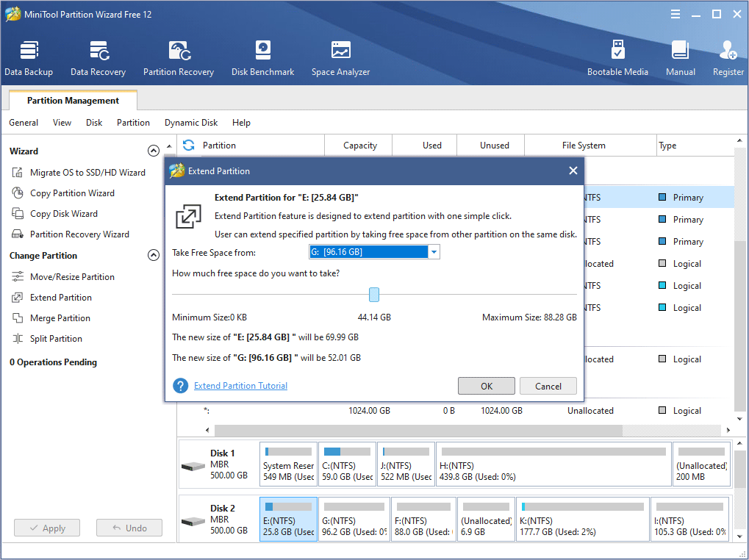
Task: Confirm the extend with OK
Action: coord(487,386)
